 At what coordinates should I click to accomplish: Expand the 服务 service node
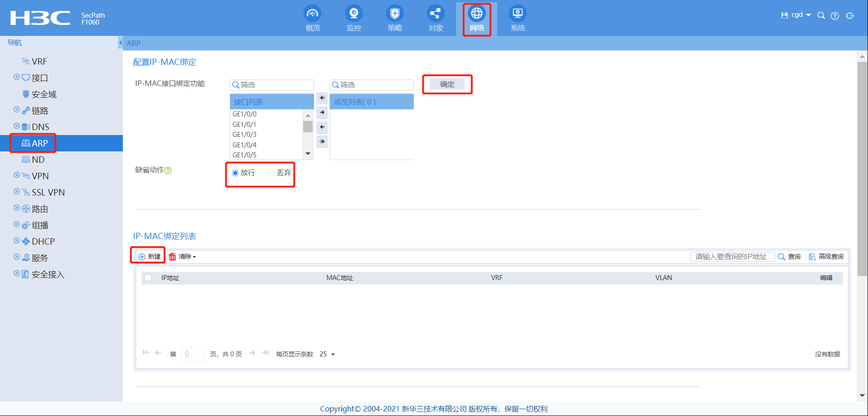pos(16,257)
